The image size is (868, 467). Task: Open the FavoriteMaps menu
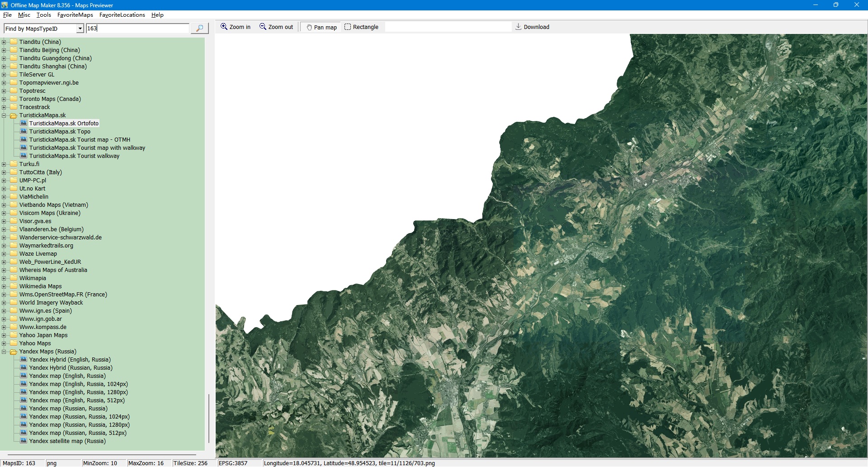[75, 15]
